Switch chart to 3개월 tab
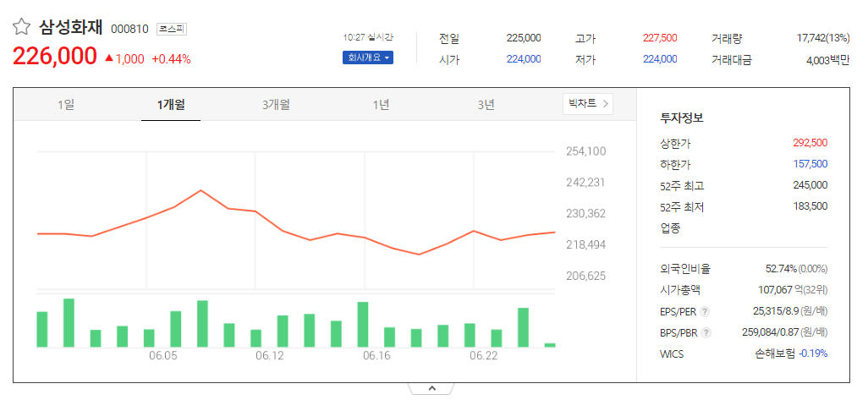 (x=276, y=105)
